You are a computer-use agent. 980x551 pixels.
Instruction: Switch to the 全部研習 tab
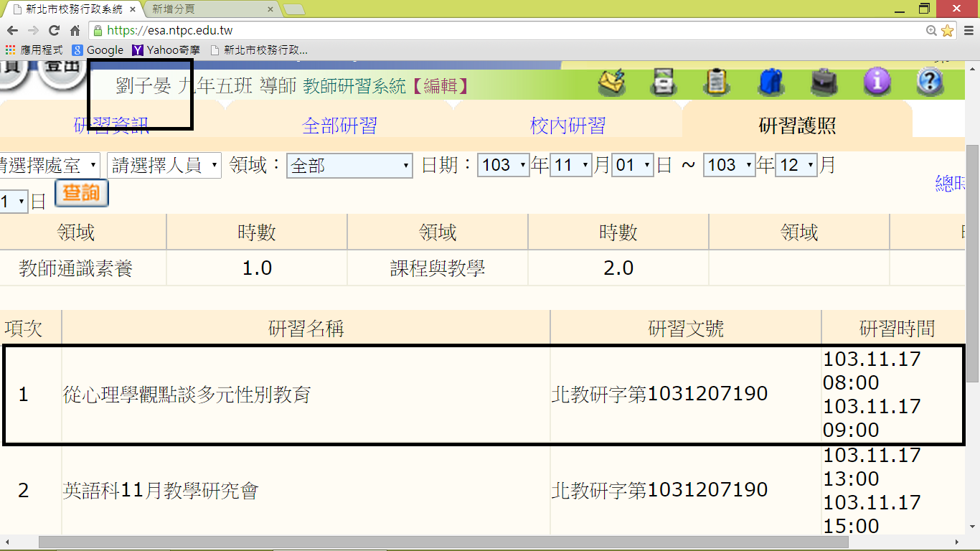[x=339, y=126]
